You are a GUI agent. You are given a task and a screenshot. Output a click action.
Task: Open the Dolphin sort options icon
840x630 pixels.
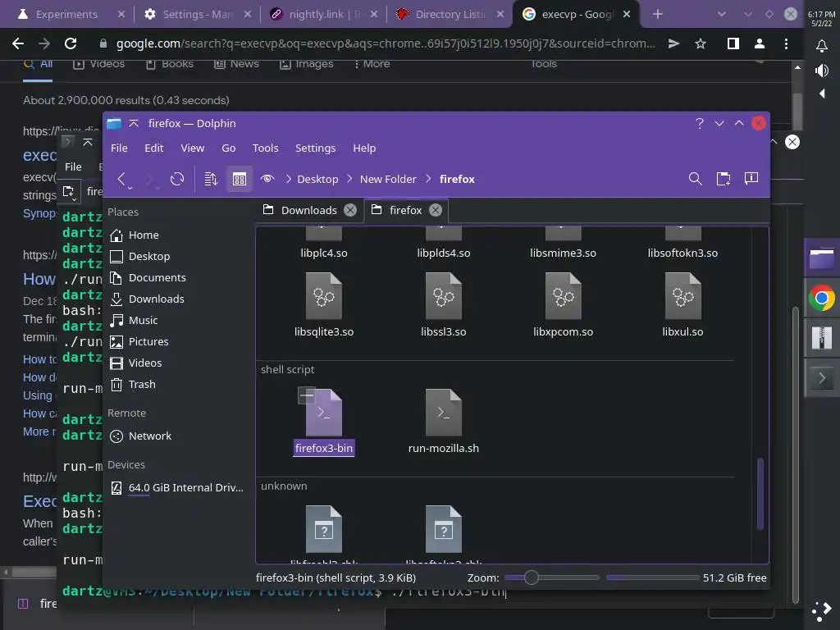(x=211, y=179)
